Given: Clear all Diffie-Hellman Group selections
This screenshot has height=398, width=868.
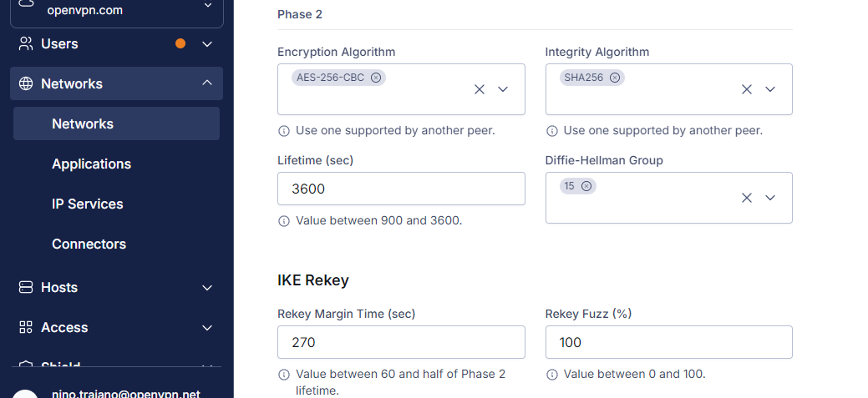Looking at the screenshot, I should pyautogui.click(x=747, y=198).
